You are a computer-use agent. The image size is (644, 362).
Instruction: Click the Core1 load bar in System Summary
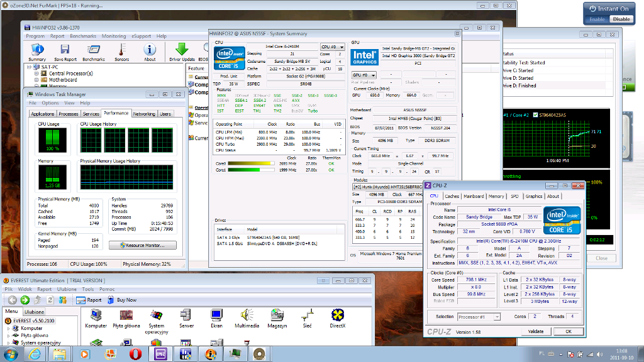[x=251, y=170]
